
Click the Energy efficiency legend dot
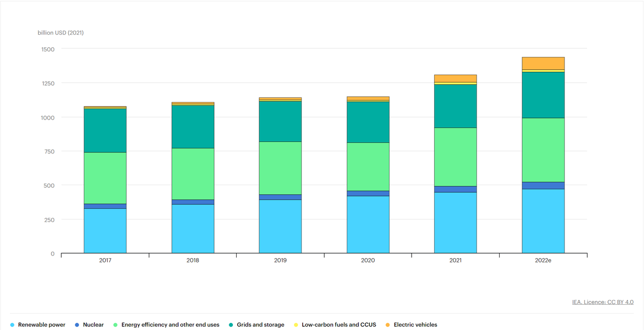[115, 325]
